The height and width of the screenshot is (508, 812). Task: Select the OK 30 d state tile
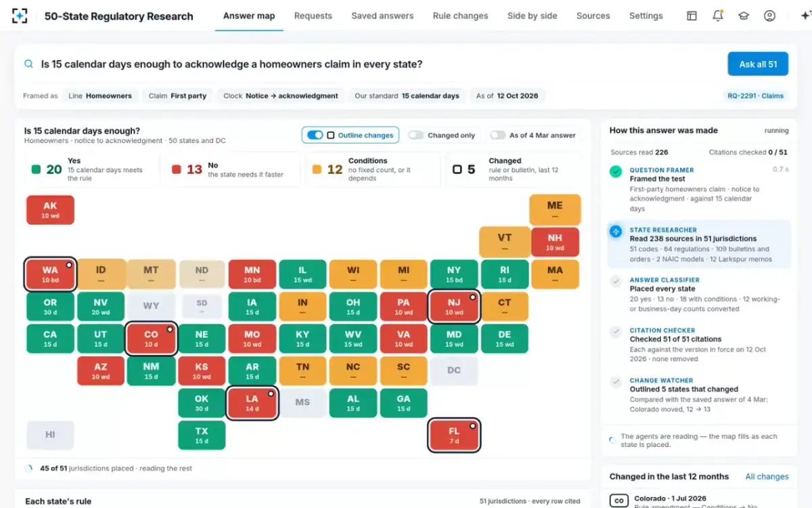pyautogui.click(x=202, y=403)
